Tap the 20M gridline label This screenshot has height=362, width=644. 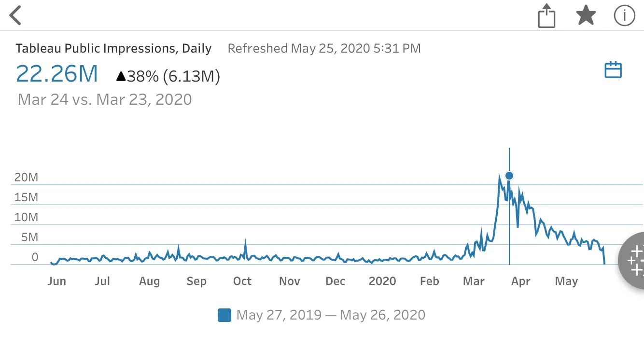pos(26,177)
